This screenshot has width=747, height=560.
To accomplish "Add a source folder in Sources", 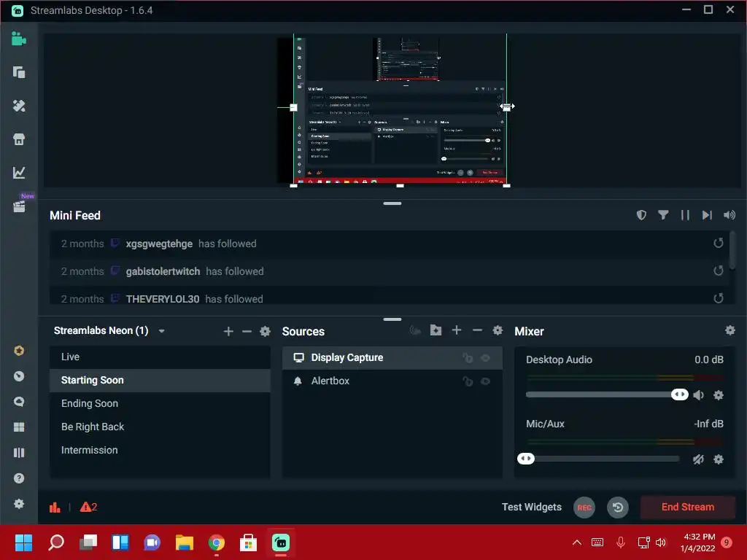I will click(x=436, y=330).
